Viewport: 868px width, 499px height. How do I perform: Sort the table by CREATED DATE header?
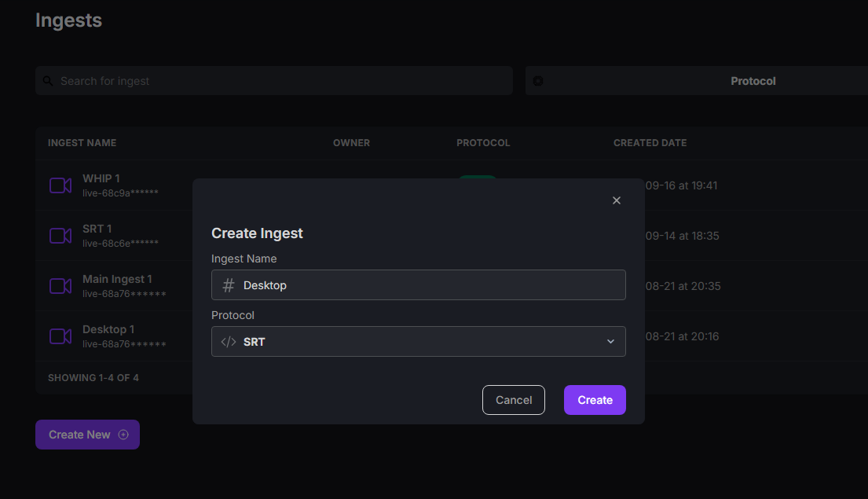point(650,142)
